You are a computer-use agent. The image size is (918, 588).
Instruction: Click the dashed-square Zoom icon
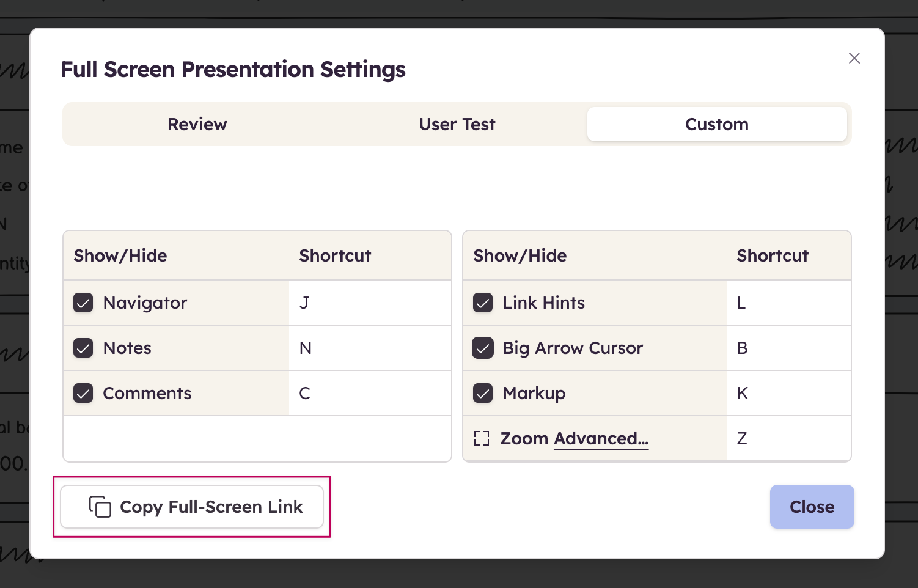click(x=482, y=438)
